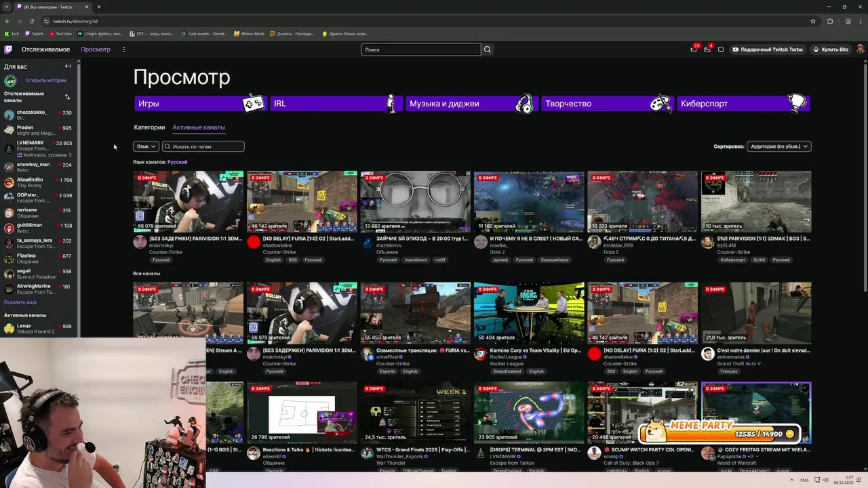The width and height of the screenshot is (868, 488).
Task: Open Prime loot icon with 20 badge
Action: click(694, 49)
